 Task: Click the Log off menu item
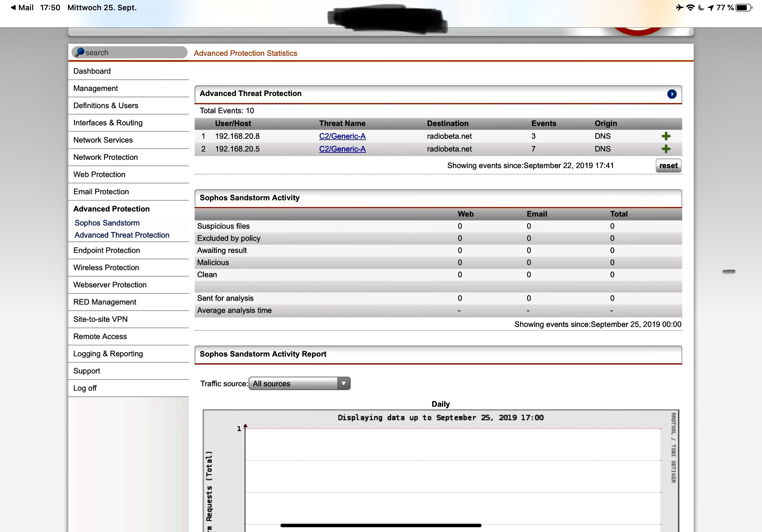coord(85,388)
